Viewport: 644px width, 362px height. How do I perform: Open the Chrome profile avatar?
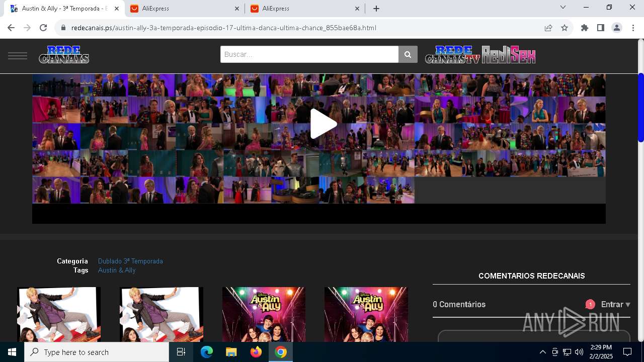pyautogui.click(x=617, y=28)
